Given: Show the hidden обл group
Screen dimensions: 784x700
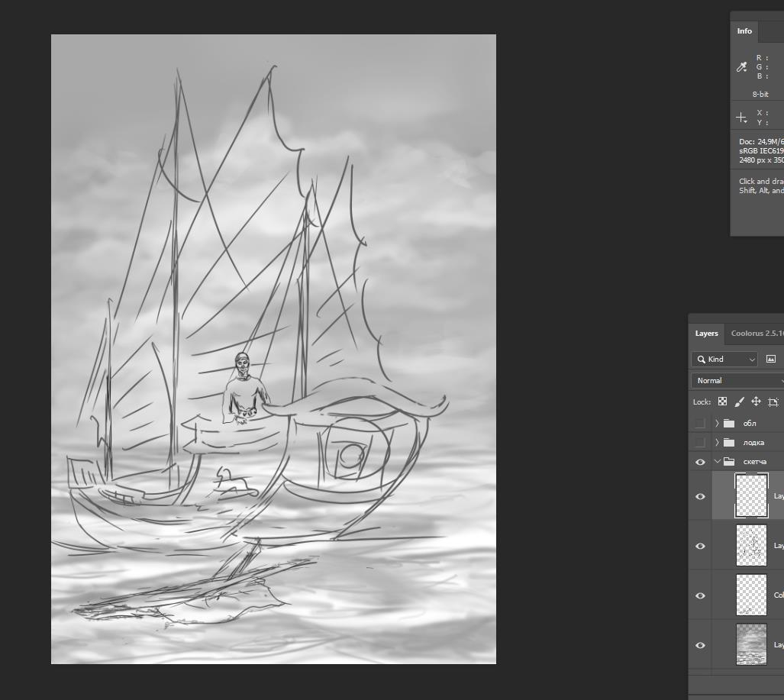Looking at the screenshot, I should [700, 424].
